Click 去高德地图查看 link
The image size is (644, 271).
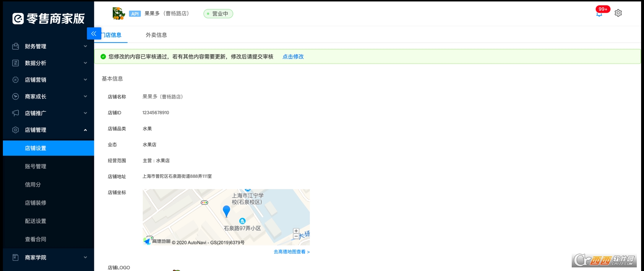tap(292, 252)
